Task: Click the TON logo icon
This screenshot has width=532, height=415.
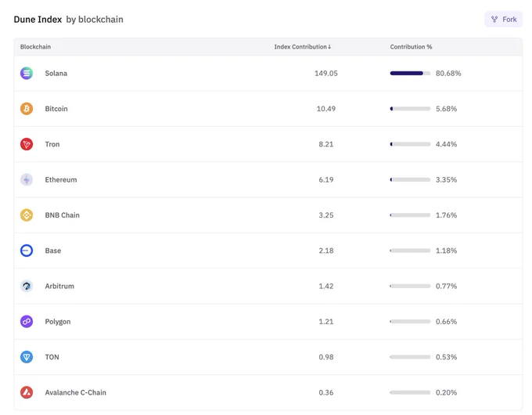Action: [x=27, y=357]
